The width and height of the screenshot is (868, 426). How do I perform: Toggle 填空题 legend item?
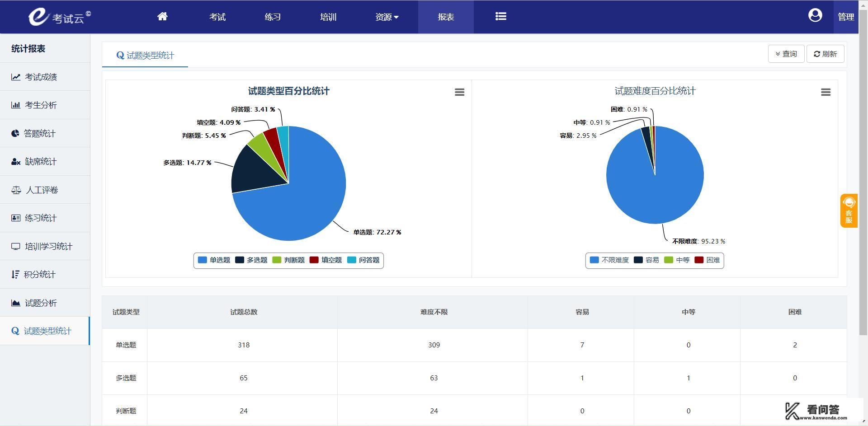[325, 260]
